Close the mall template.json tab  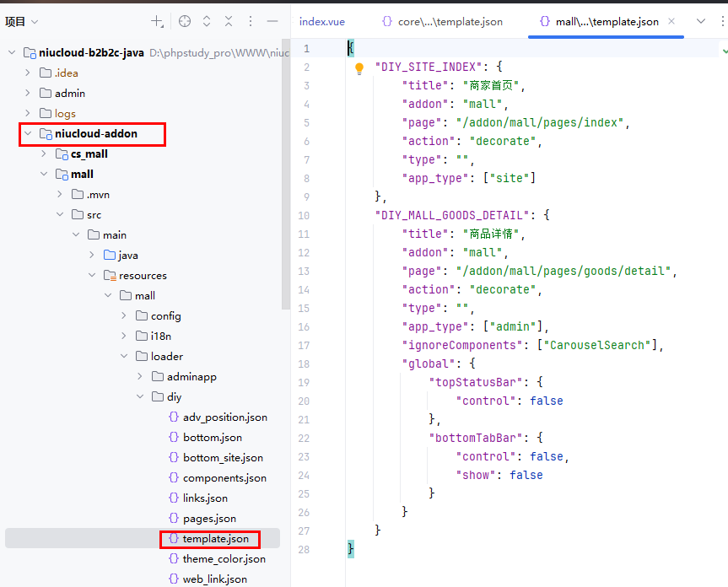(671, 21)
